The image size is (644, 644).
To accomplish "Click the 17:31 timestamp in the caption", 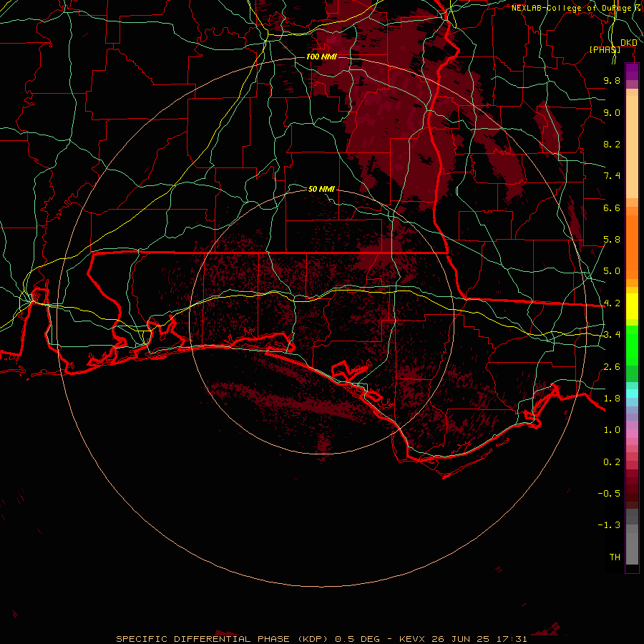I will (x=511, y=639).
